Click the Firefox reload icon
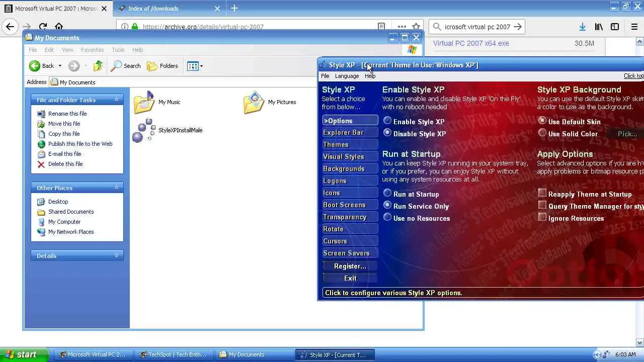The image size is (644, 362). pyautogui.click(x=43, y=27)
